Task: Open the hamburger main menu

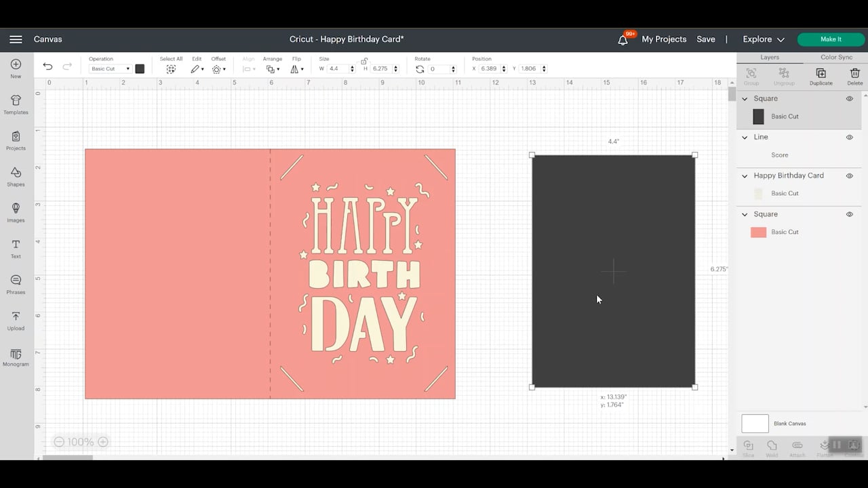Action: point(16,39)
